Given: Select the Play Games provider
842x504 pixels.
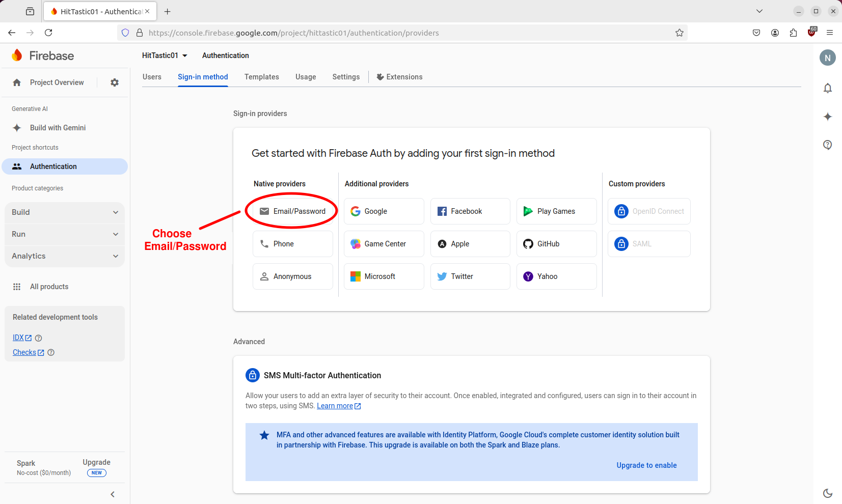Looking at the screenshot, I should [556, 211].
